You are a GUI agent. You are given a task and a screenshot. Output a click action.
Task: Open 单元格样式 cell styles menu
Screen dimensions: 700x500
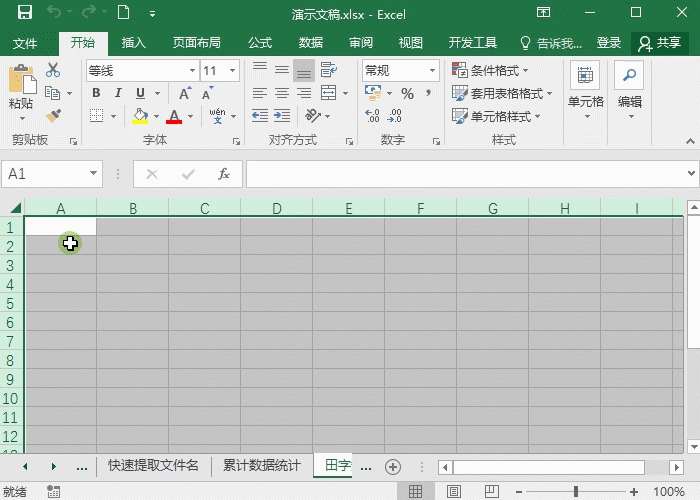pyautogui.click(x=496, y=117)
